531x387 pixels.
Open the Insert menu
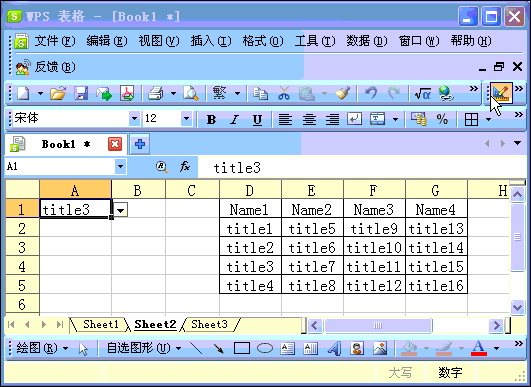(x=211, y=41)
